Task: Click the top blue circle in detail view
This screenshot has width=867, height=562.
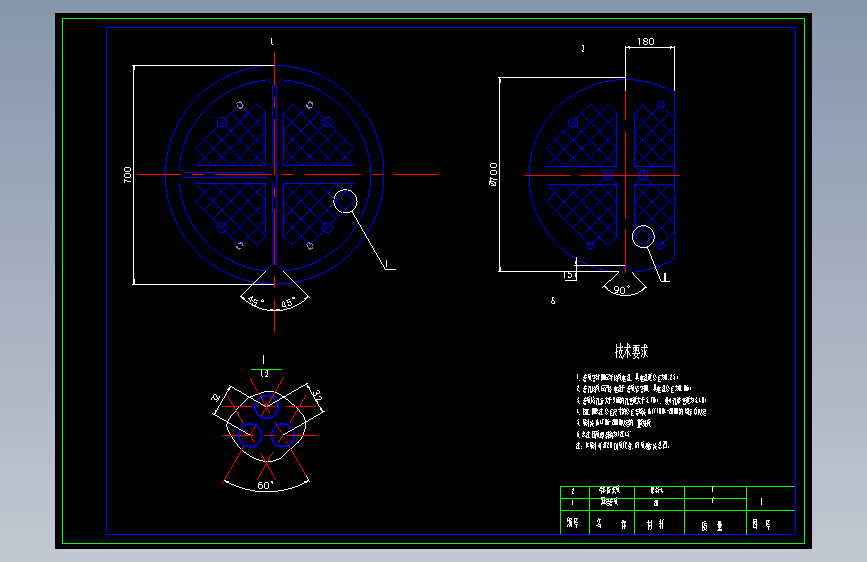Action: [x=267, y=407]
